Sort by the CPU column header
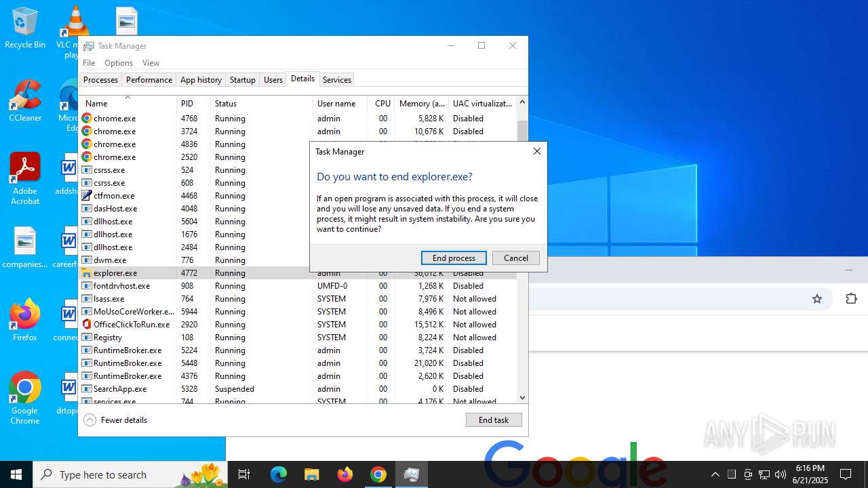The image size is (868, 488). pos(382,104)
